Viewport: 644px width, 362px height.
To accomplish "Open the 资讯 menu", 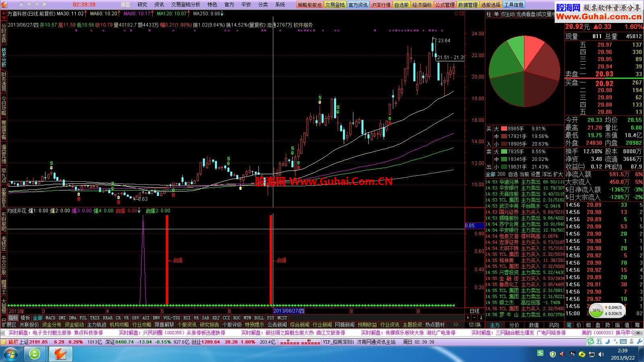I will click(159, 5).
